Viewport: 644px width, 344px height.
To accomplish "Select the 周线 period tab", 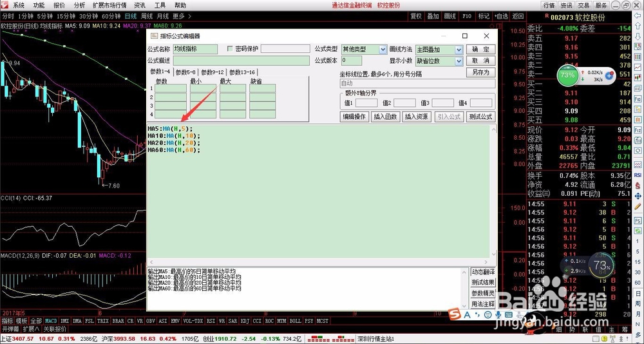I will pyautogui.click(x=147, y=17).
